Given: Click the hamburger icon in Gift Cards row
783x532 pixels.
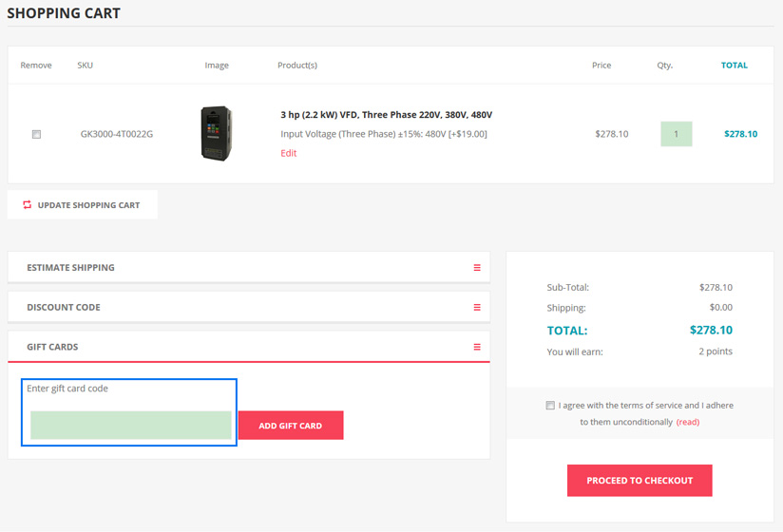Looking at the screenshot, I should click(x=477, y=348).
